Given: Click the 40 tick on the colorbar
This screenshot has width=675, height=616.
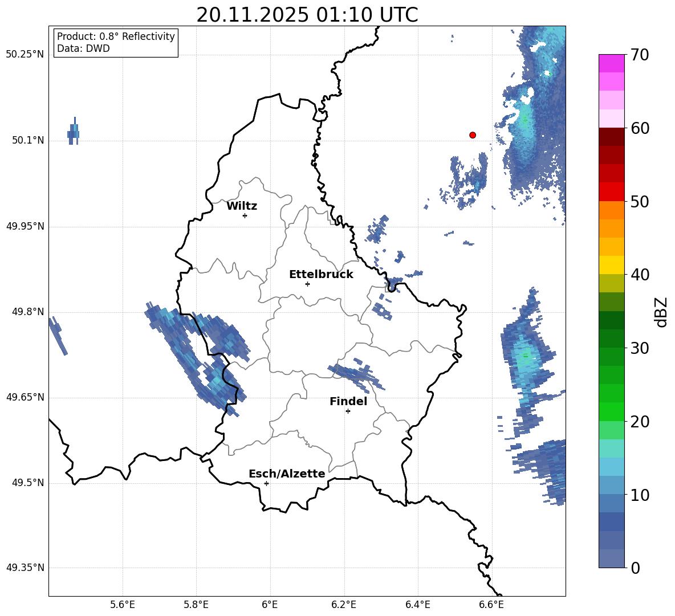Looking at the screenshot, I should 640,275.
